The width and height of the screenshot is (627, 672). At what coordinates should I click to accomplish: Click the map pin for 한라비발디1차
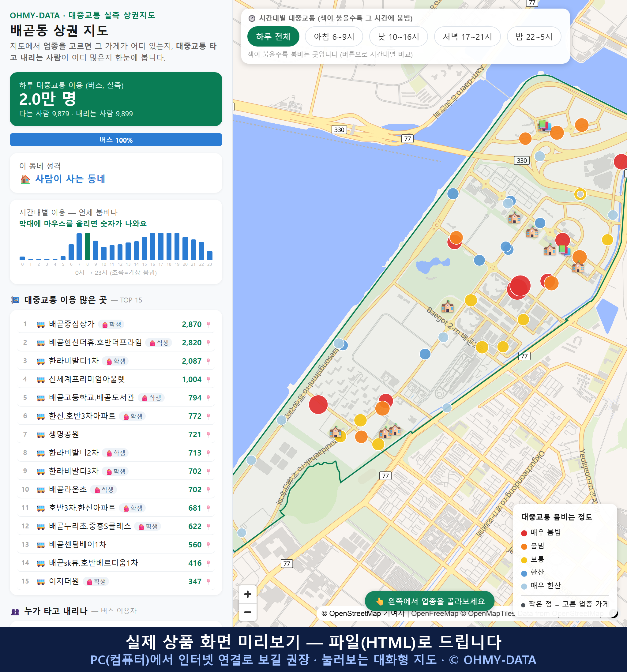point(208,361)
